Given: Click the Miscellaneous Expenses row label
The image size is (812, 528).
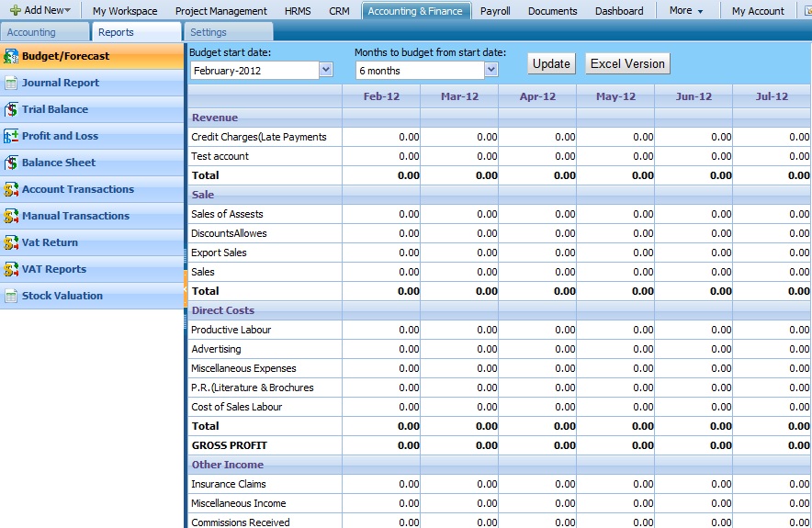Looking at the screenshot, I should click(x=243, y=368).
